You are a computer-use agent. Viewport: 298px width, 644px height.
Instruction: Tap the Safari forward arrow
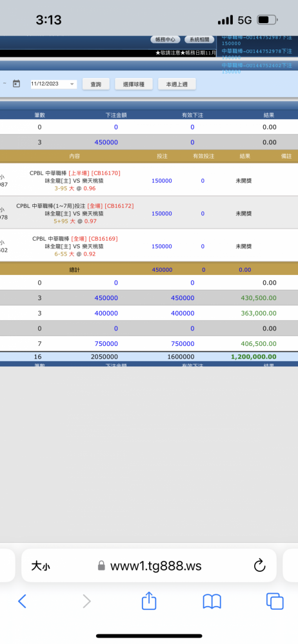point(86,601)
